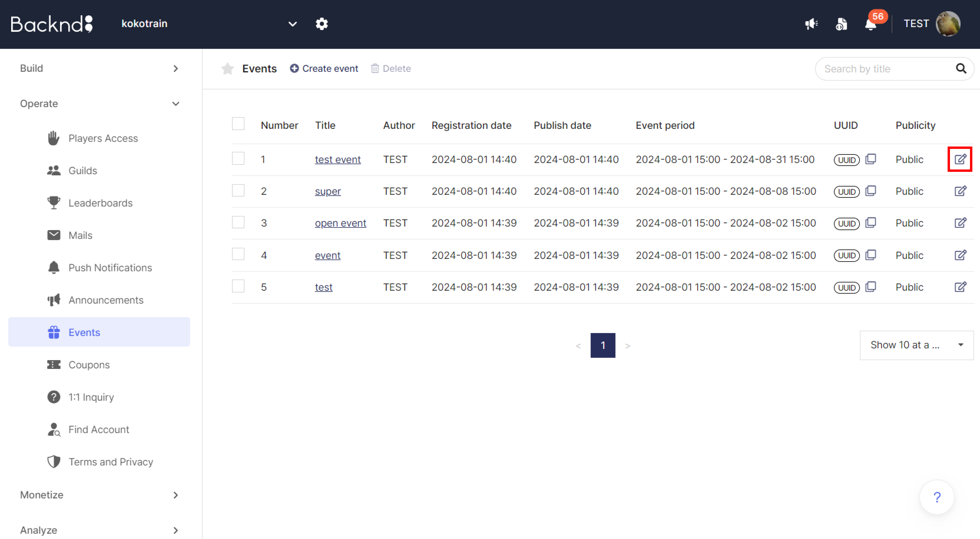
Task: Select all events with header checkbox
Action: 238,124
